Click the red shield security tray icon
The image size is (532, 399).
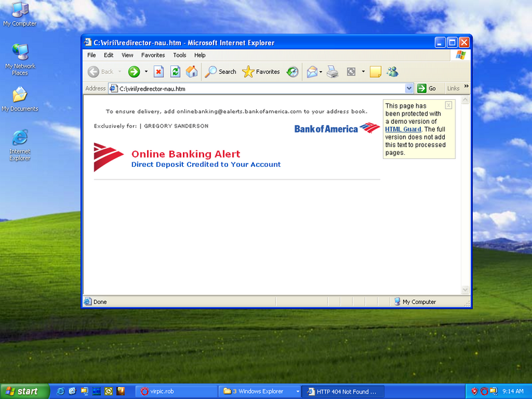point(474,392)
